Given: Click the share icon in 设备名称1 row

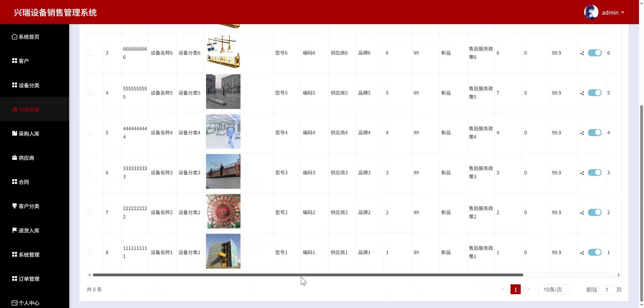Looking at the screenshot, I should [x=582, y=253].
